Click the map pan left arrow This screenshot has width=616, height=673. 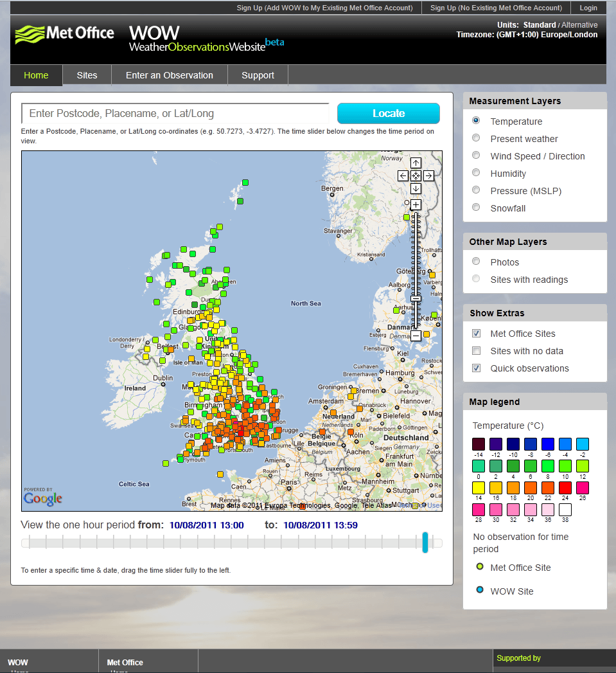[403, 175]
